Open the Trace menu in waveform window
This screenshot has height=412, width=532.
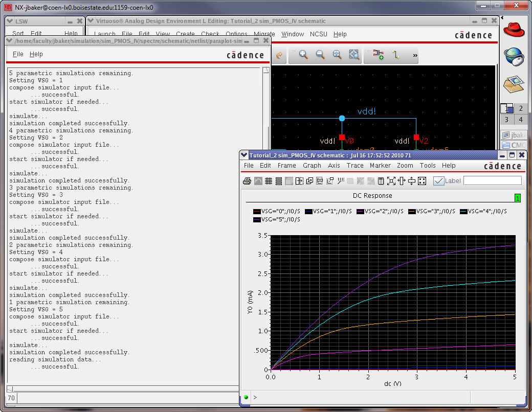tap(355, 166)
